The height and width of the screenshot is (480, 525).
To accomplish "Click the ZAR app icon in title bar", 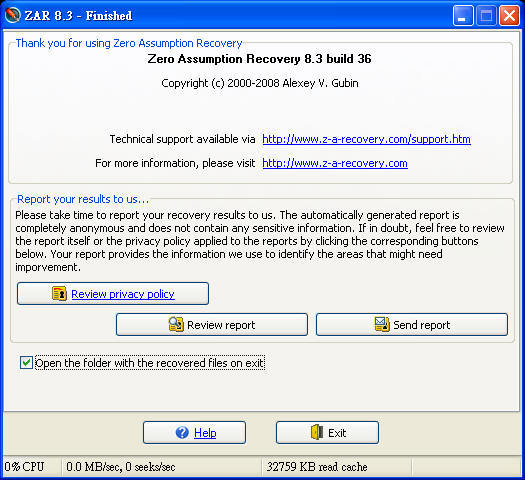I will pyautogui.click(x=13, y=15).
